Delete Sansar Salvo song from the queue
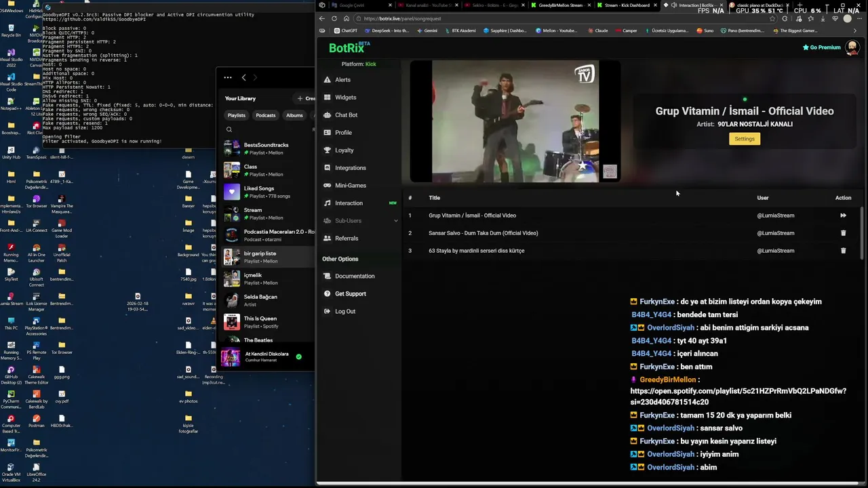 pos(843,233)
